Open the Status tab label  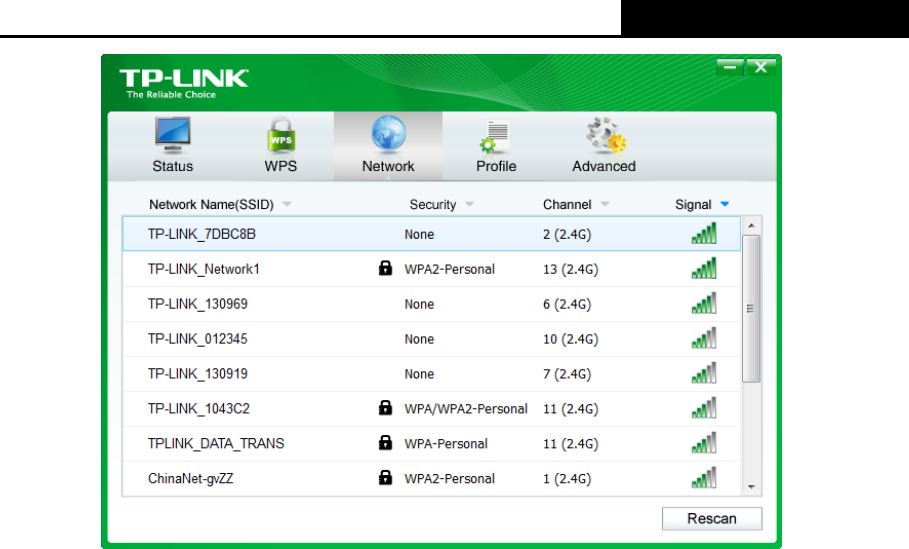click(173, 166)
